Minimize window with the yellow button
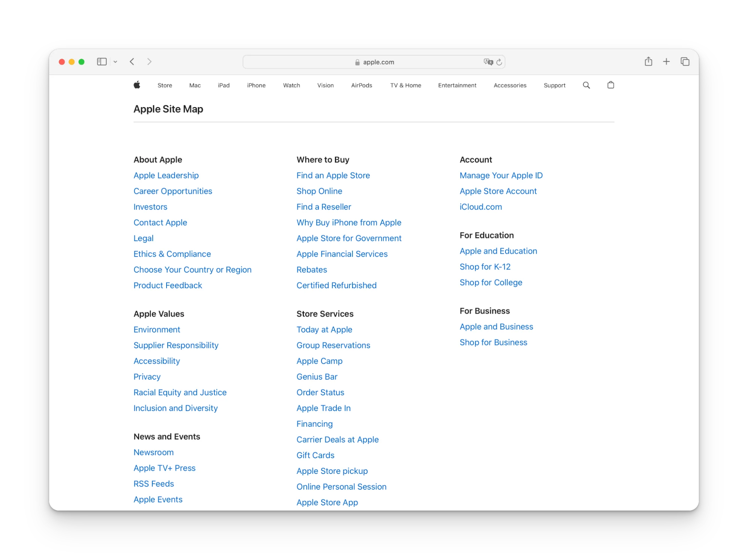This screenshot has height=560, width=748. coord(71,62)
